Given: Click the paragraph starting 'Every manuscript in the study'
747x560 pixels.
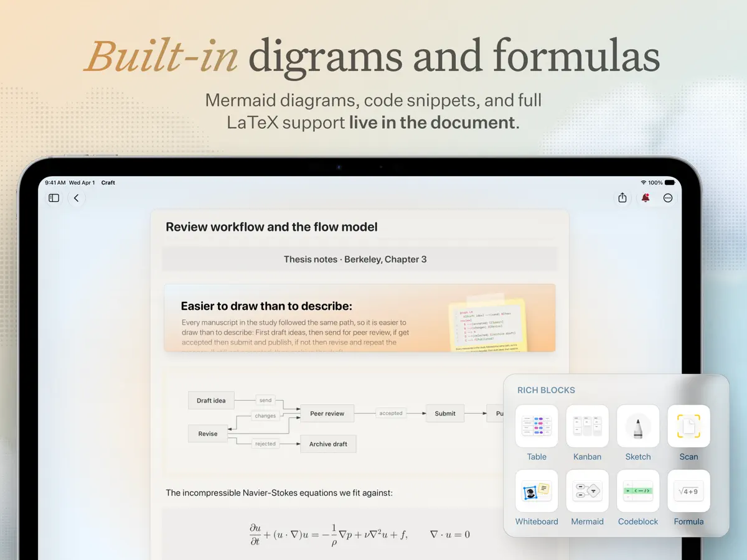Looking at the screenshot, I should click(294, 337).
